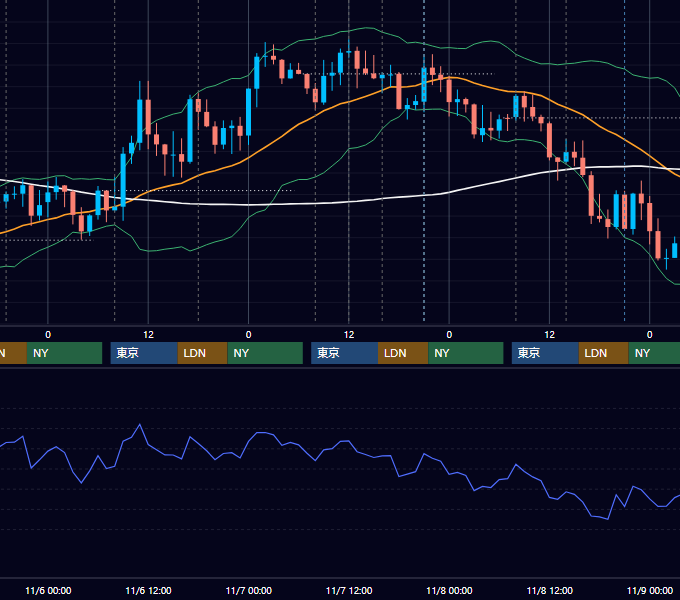Screen dimensions: 680x600
Task: Click the NY session block spanning 11/8 00:00
Action: [466, 353]
